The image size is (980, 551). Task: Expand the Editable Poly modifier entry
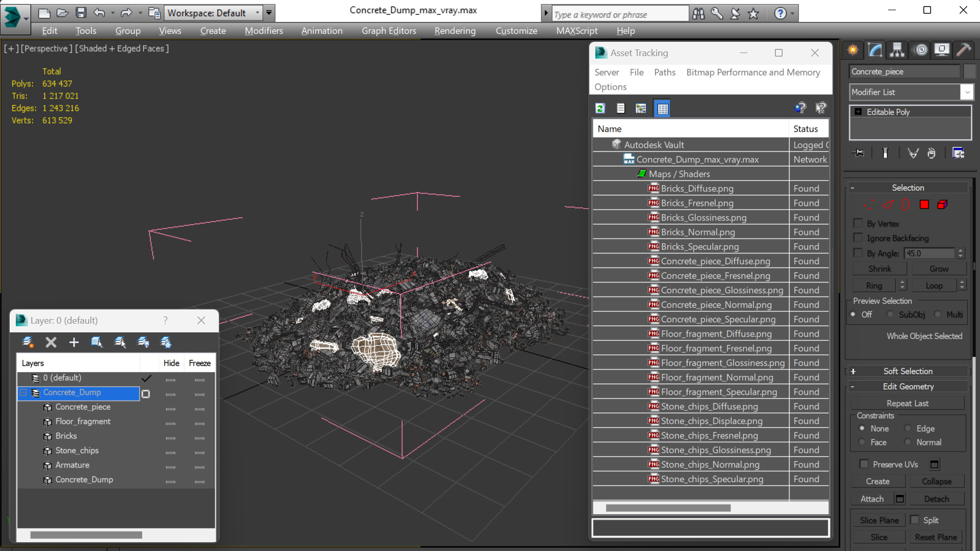(x=858, y=112)
